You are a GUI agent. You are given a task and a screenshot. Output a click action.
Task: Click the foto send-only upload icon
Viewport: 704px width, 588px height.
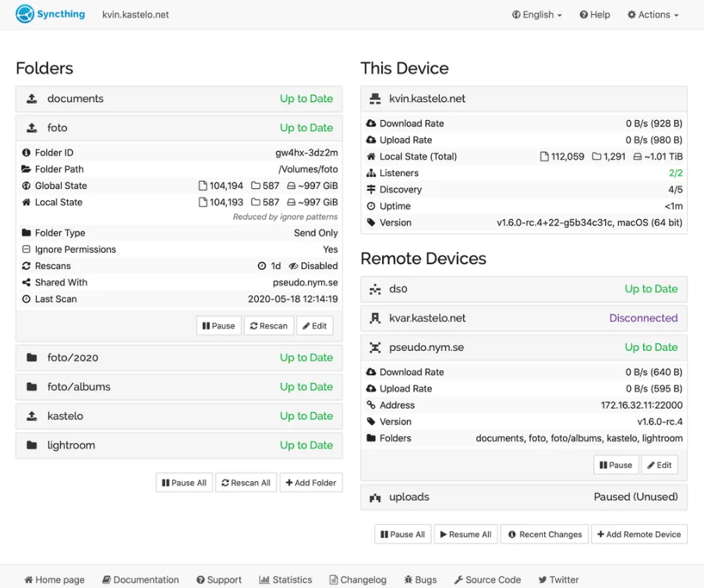pyautogui.click(x=32, y=128)
